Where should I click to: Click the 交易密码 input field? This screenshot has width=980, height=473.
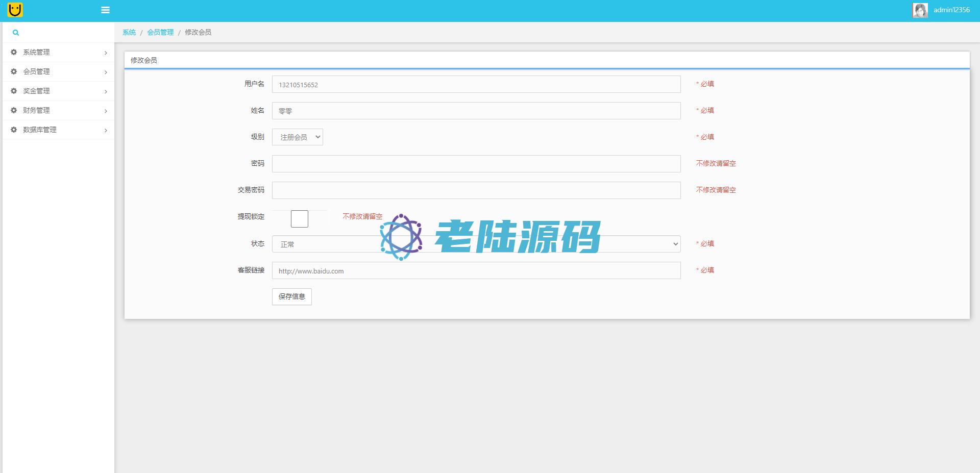(x=476, y=190)
